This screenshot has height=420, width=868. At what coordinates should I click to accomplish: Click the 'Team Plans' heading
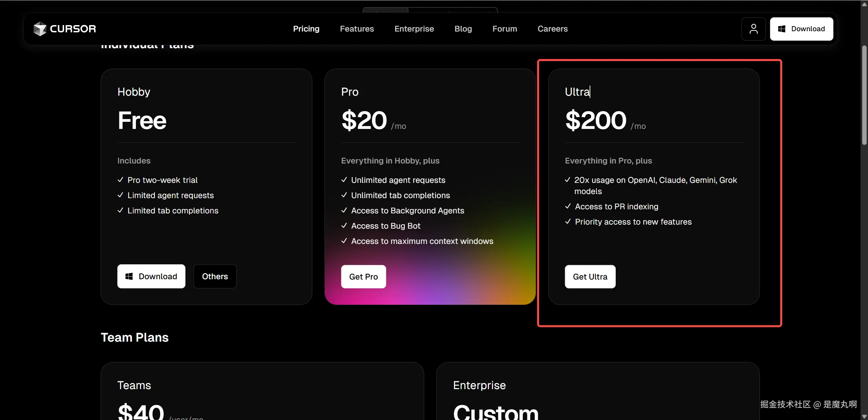[135, 338]
